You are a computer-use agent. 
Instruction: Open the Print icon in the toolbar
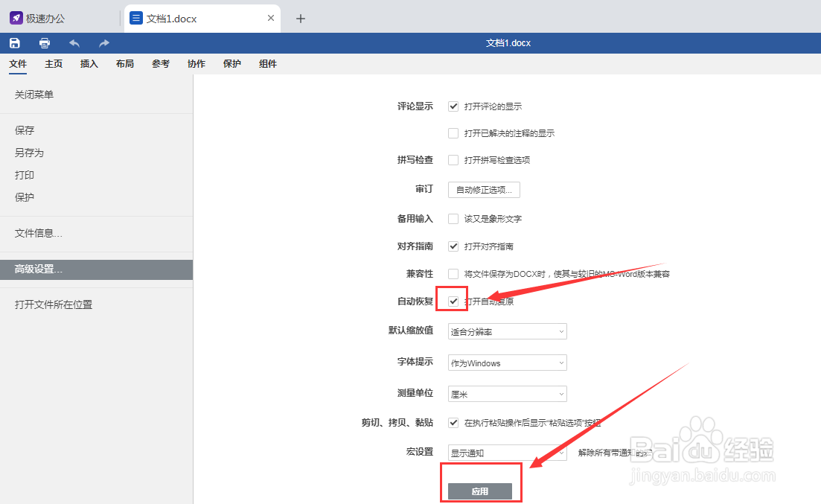click(x=44, y=42)
